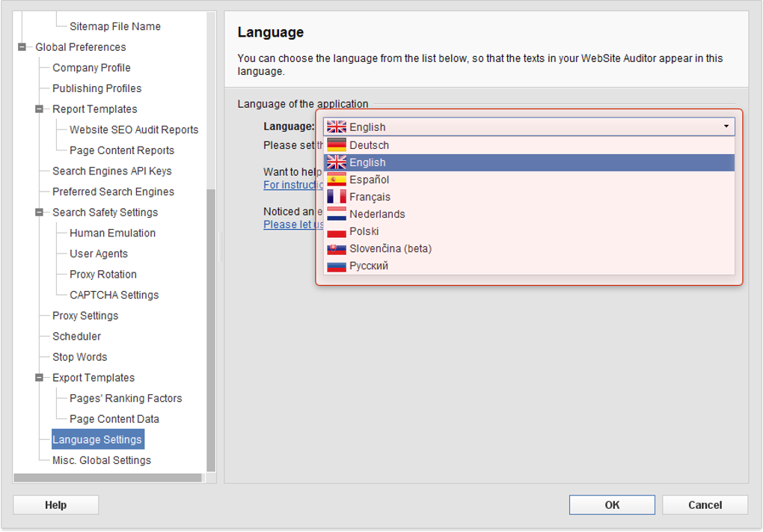Click the UK flag in highlighted row
This screenshot has height=532, width=763.
coord(337,162)
